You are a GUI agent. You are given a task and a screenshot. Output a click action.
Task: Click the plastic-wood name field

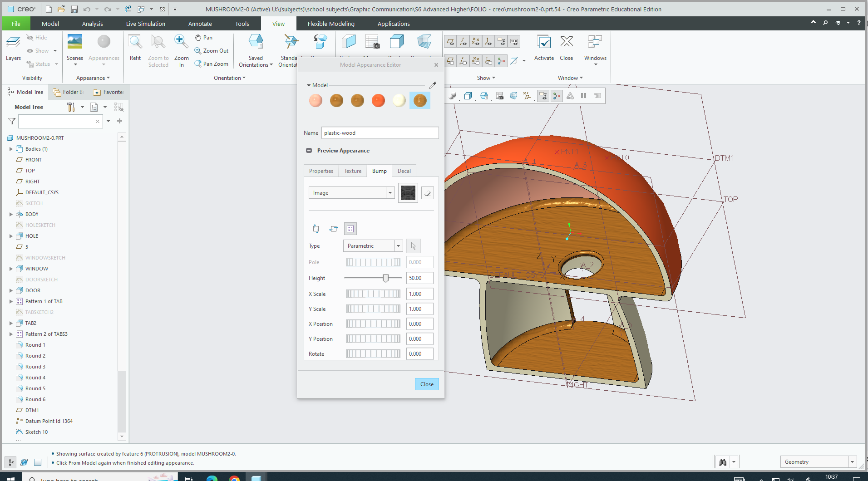380,133
